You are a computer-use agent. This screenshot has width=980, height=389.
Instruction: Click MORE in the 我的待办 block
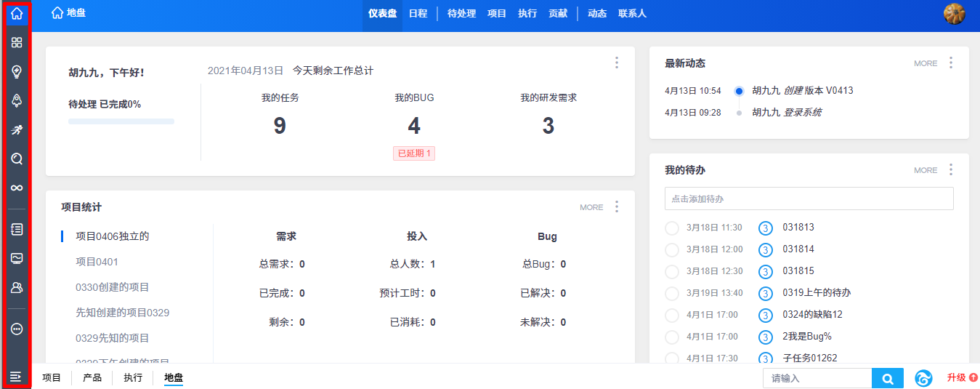pos(926,170)
